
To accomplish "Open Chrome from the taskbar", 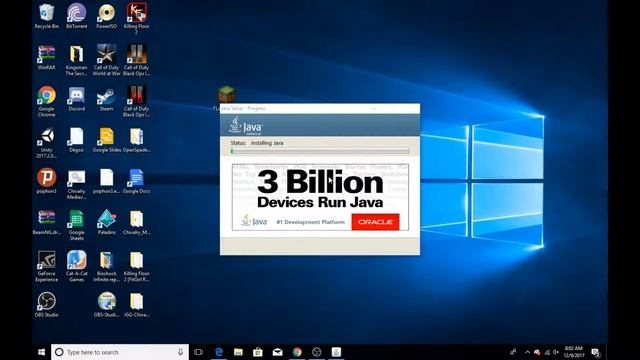I will pyautogui.click(x=297, y=352).
